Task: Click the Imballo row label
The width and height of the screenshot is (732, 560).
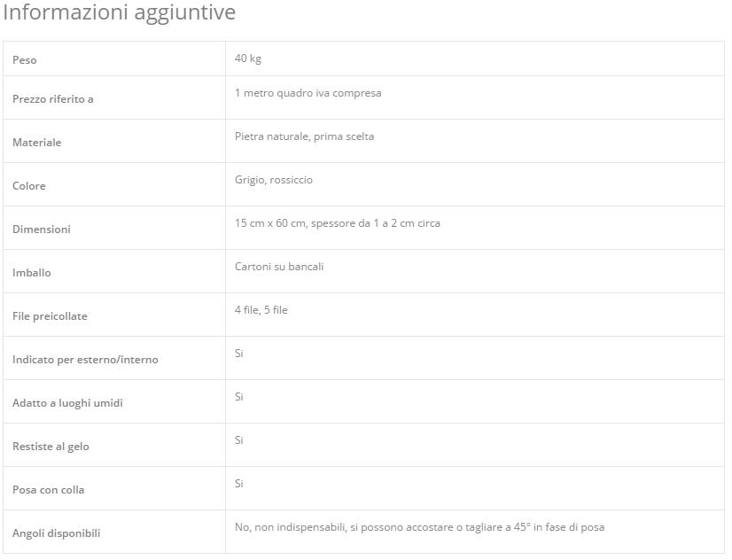Action: click(32, 273)
